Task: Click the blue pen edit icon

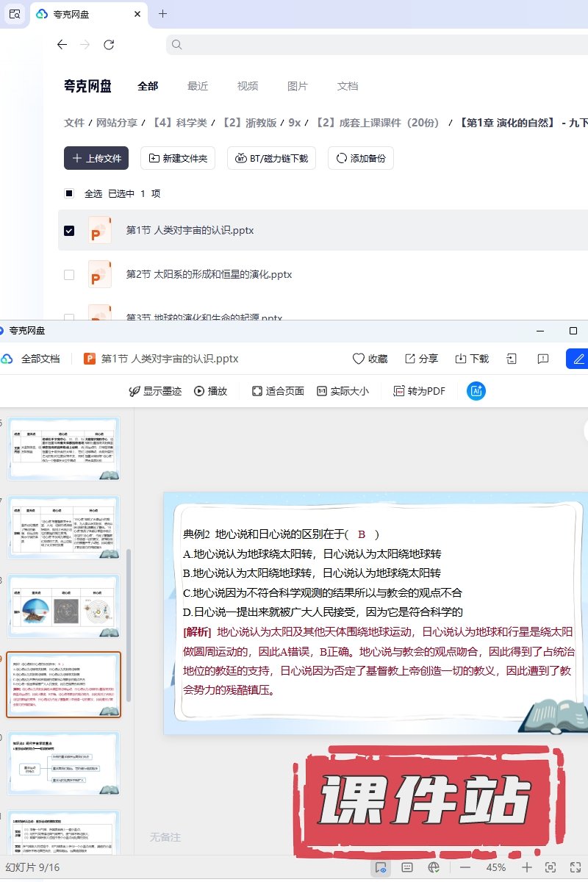Action: (578, 359)
